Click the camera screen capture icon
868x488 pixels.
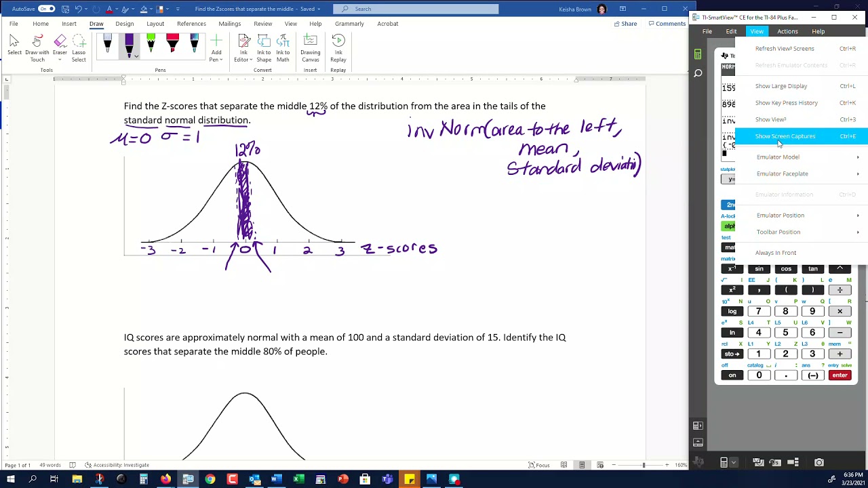pyautogui.click(x=819, y=462)
